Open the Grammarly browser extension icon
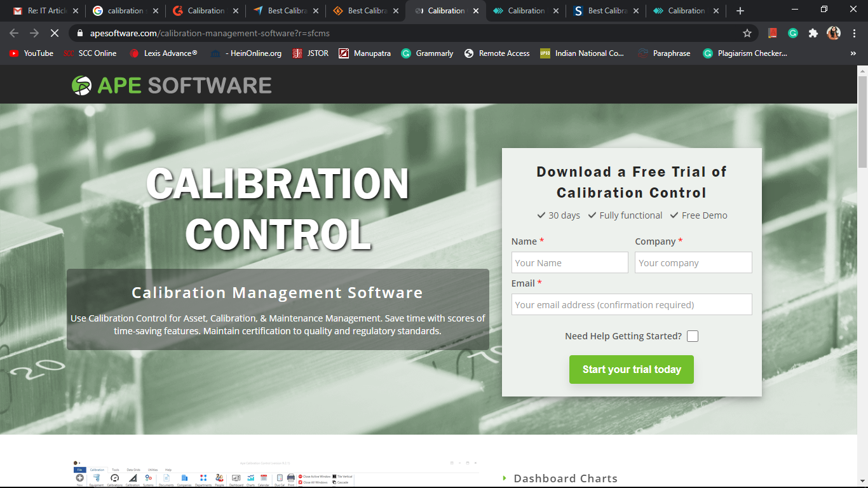 coord(792,32)
